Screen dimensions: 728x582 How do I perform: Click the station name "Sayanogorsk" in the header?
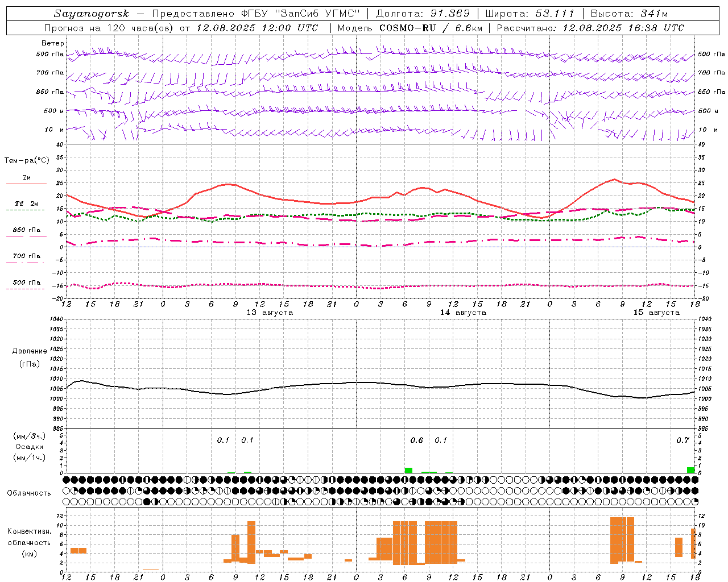(92, 14)
